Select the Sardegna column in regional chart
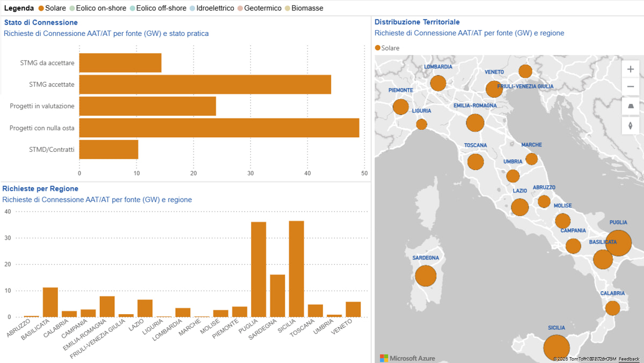 coord(277,296)
